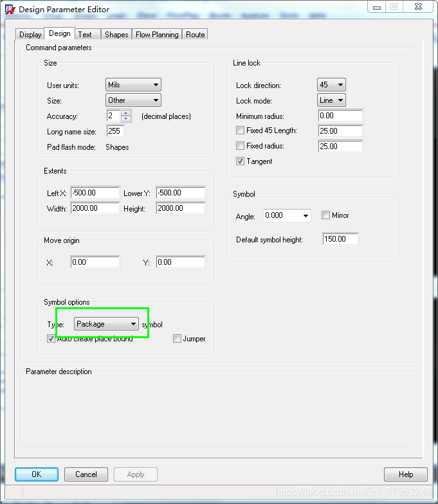Image resolution: width=438 pixels, height=504 pixels.
Task: Go to the Route tab
Action: point(196,35)
